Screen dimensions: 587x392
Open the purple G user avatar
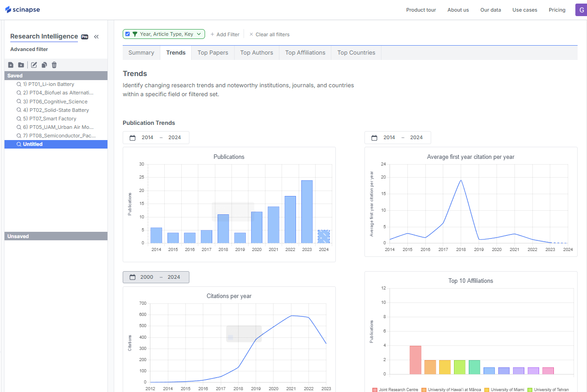tap(581, 10)
